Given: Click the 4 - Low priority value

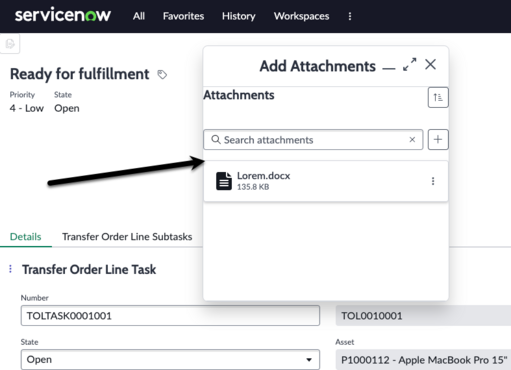Looking at the screenshot, I should tap(27, 108).
